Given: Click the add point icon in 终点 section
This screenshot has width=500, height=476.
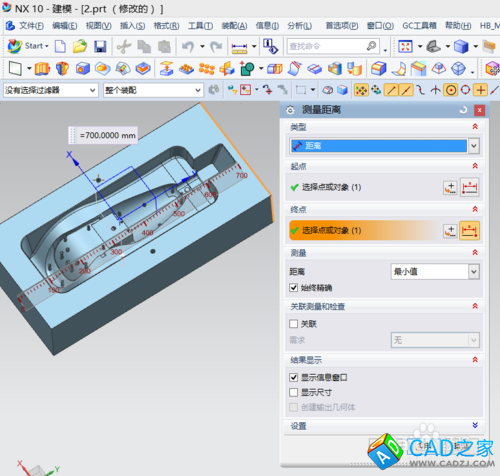Looking at the screenshot, I should 450,231.
